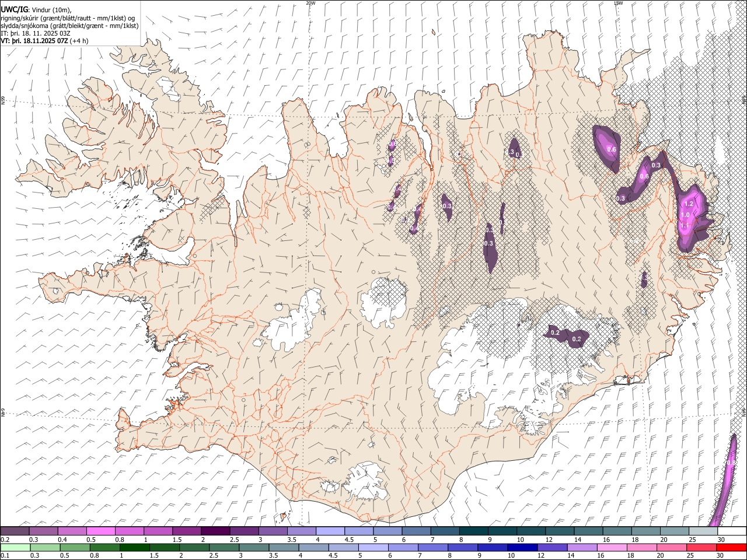747x560 pixels.
Task: Click the 'rigning/skúrir' description line
Action: [68, 18]
